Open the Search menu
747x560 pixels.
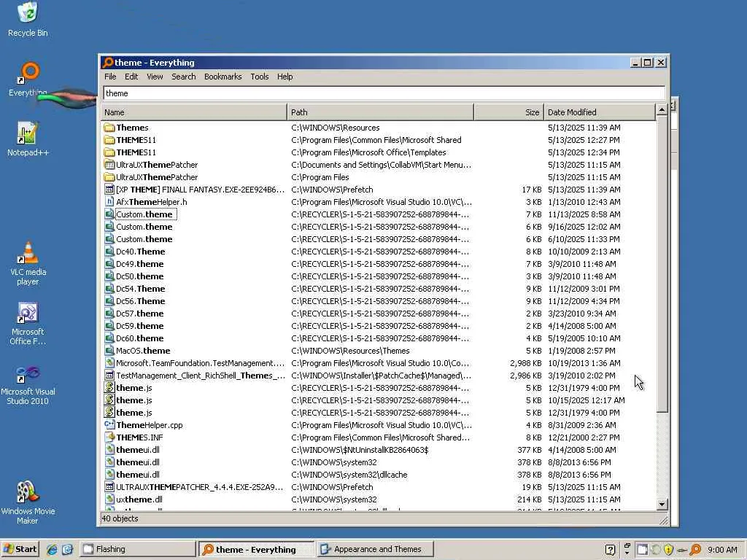(x=183, y=77)
